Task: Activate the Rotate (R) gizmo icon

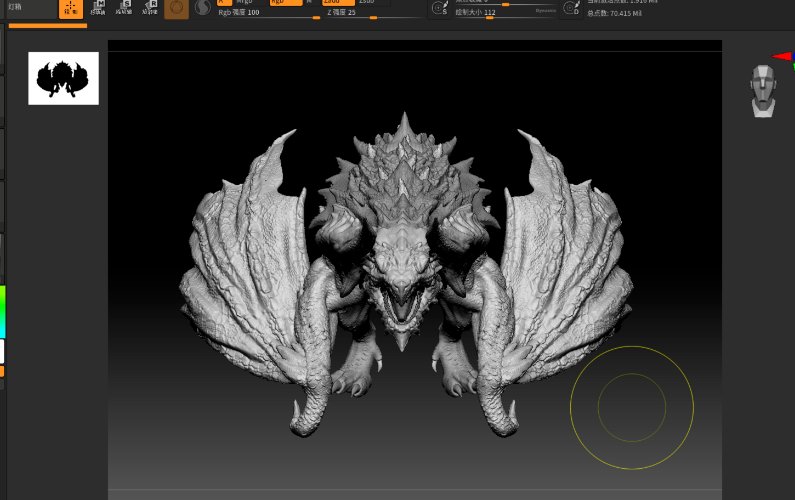Action: tap(150, 8)
